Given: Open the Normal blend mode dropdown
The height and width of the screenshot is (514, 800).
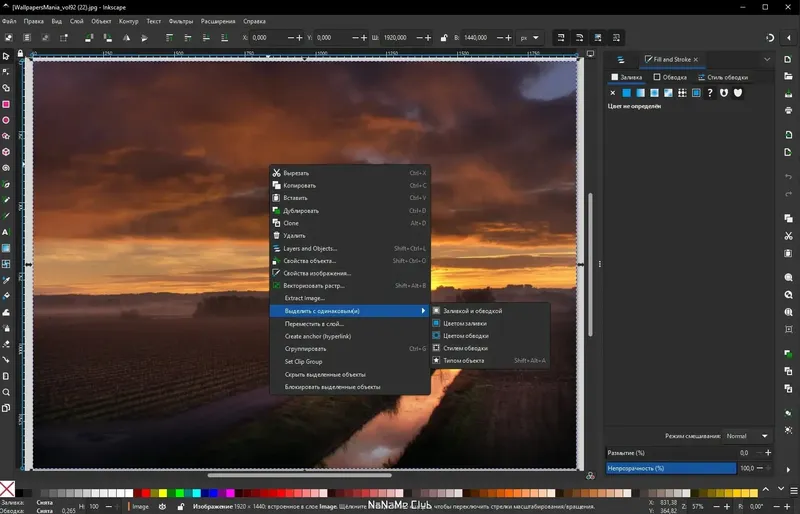Looking at the screenshot, I should click(748, 436).
